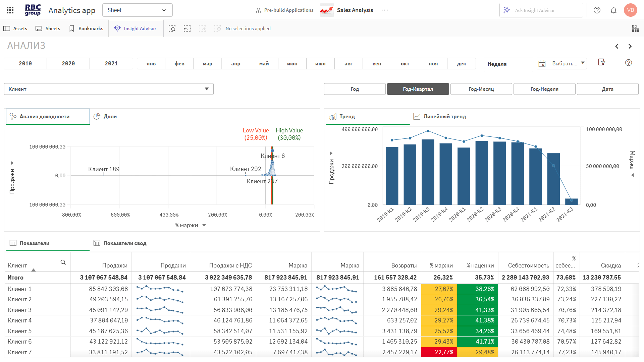Open the Выбрать date picker dropdown
Viewport: 644px width, 362px height.
tap(562, 63)
